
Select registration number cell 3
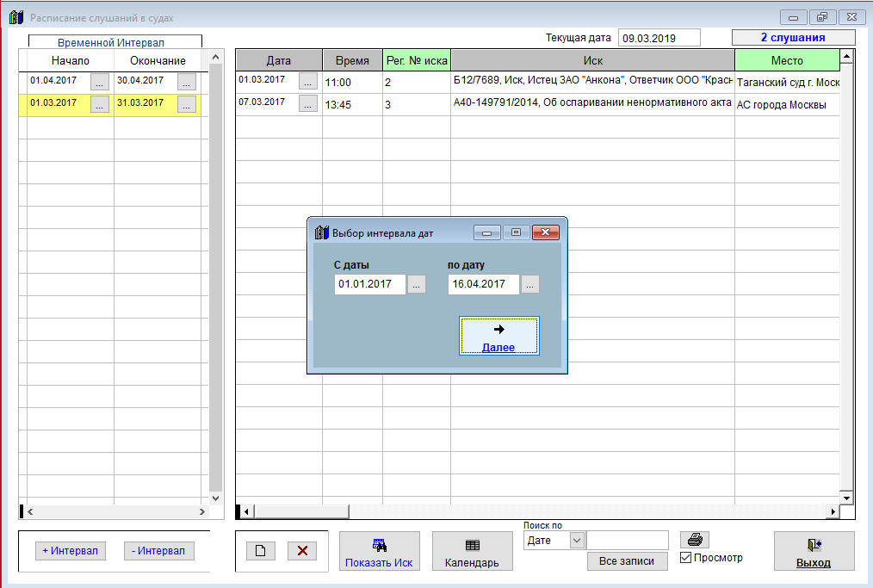coord(417,104)
